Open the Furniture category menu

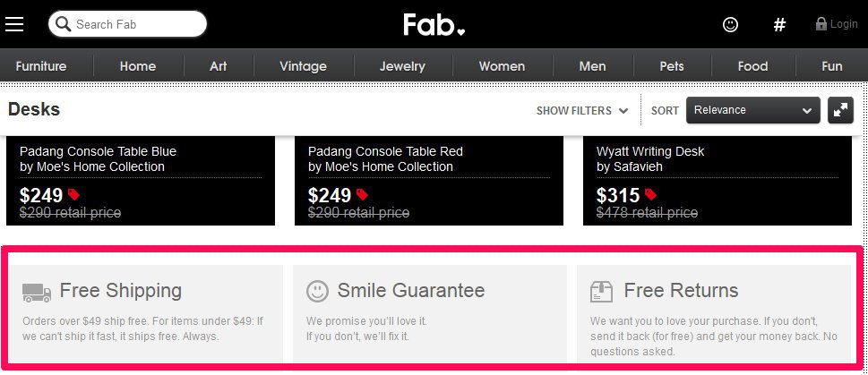[41, 66]
